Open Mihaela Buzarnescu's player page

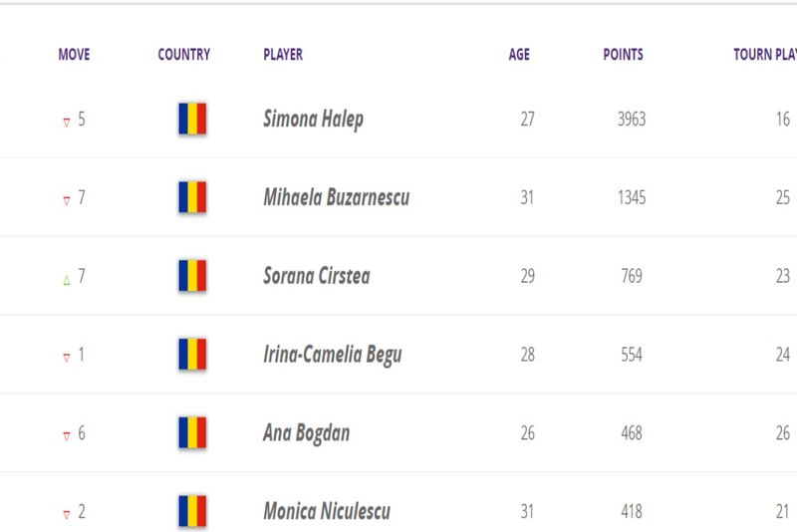(x=336, y=197)
